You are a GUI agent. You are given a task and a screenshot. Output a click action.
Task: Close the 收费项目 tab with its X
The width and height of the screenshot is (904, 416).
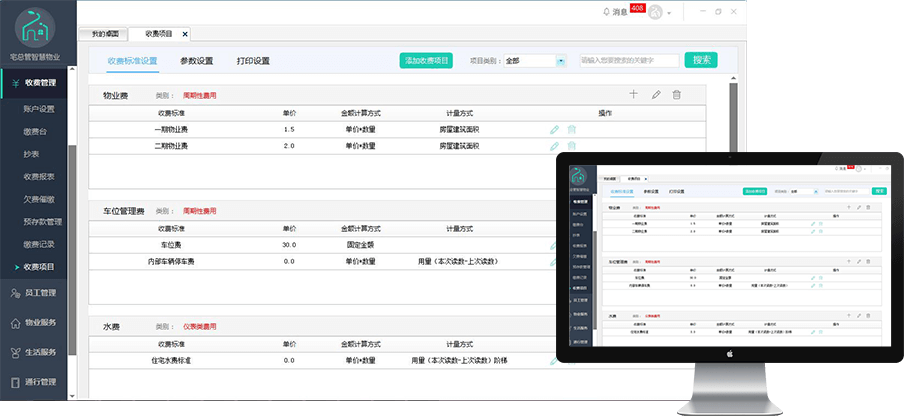pyautogui.click(x=184, y=34)
